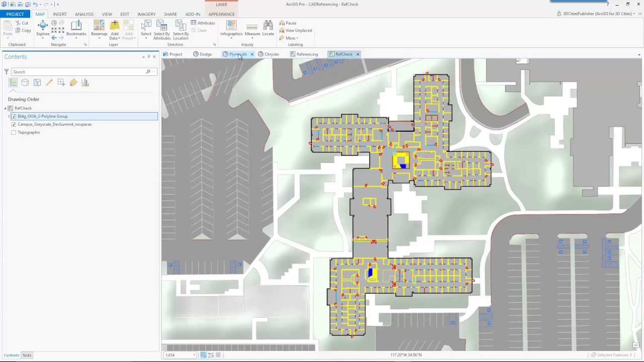
Task: Open the view tabs overflow arrow
Action: click(x=639, y=55)
